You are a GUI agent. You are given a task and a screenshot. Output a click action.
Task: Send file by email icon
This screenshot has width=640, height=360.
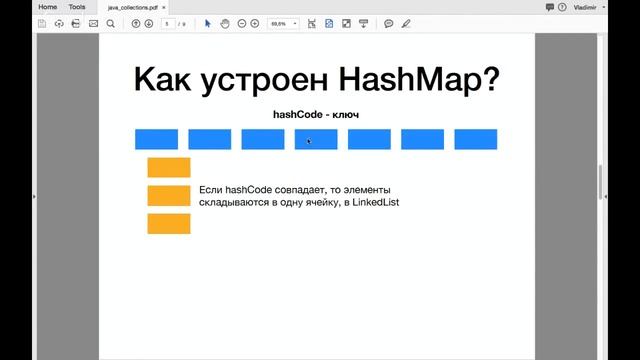tap(93, 24)
